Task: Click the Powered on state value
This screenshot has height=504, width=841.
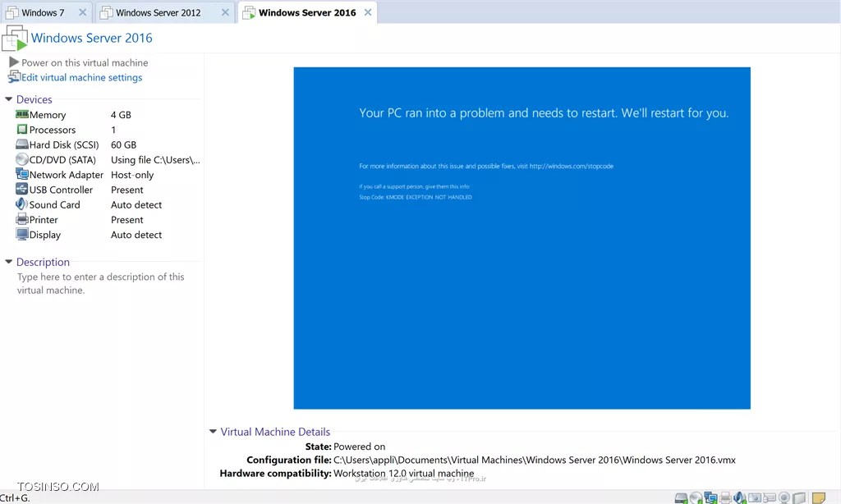Action: [x=360, y=447]
